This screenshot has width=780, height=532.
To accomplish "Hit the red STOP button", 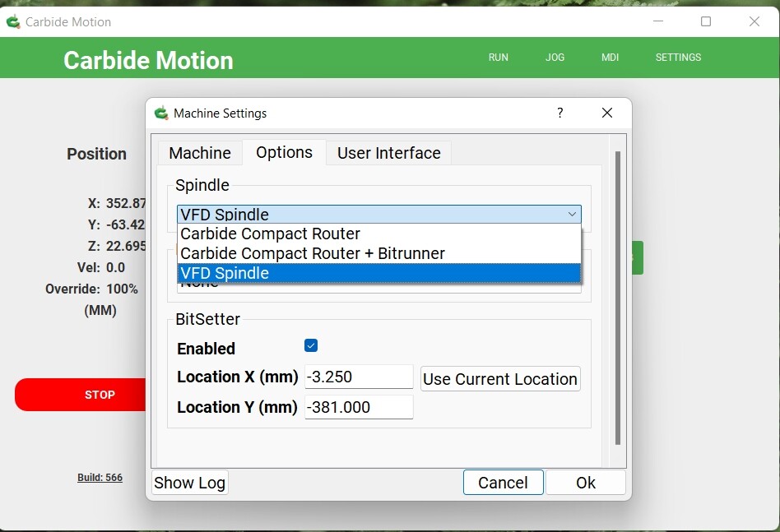I will tap(81, 395).
